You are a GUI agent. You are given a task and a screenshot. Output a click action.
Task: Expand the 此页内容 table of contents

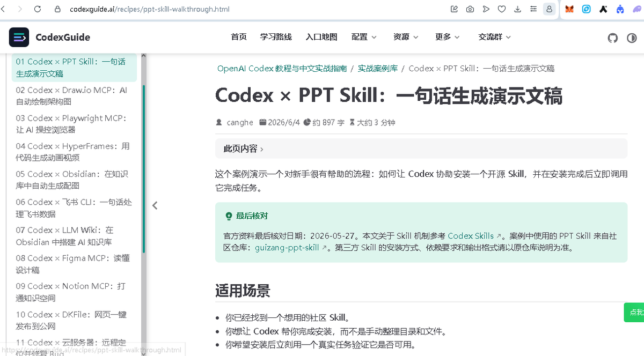421,149
